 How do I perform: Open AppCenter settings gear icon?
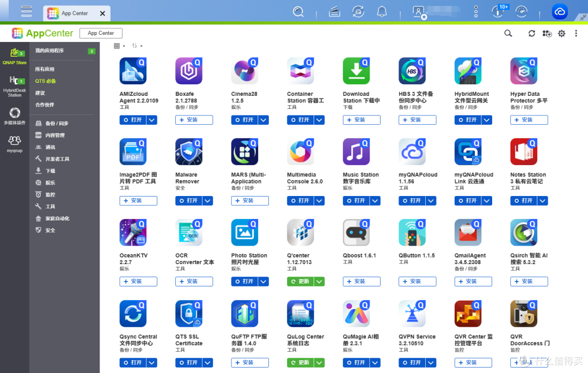pyautogui.click(x=561, y=33)
